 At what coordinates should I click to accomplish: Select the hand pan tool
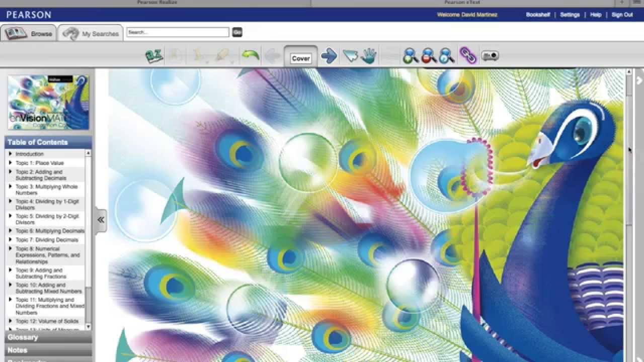(x=368, y=55)
